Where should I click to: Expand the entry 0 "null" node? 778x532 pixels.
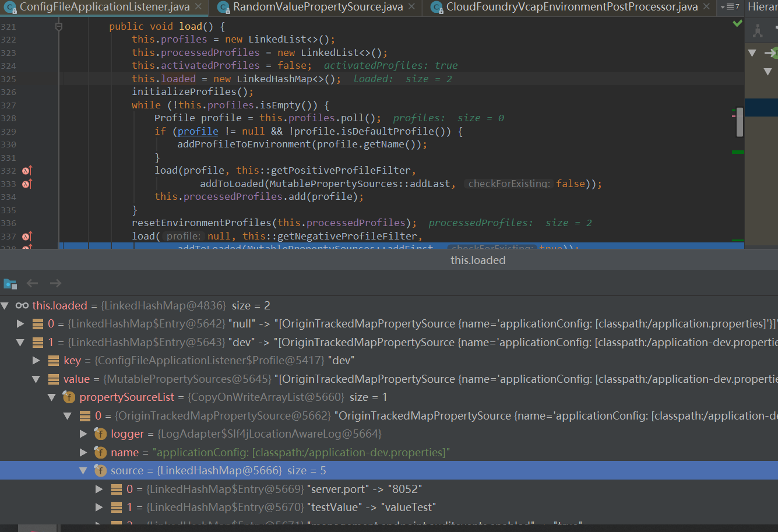20,324
